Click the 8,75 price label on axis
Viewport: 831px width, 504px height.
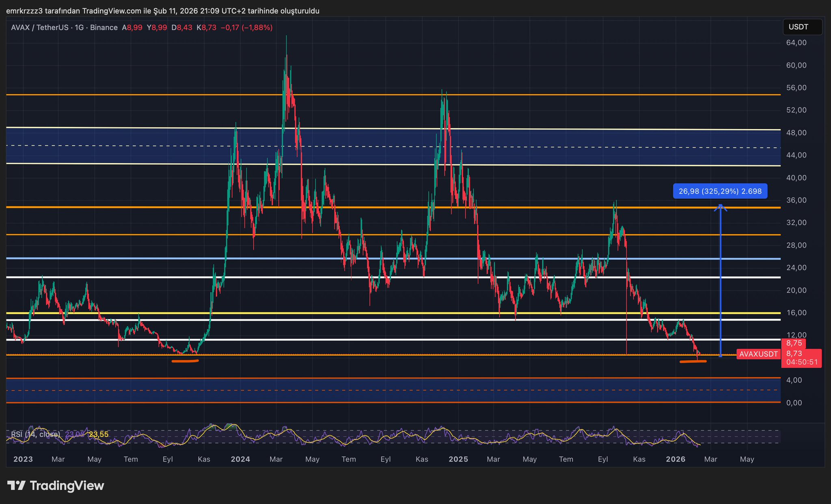click(794, 343)
